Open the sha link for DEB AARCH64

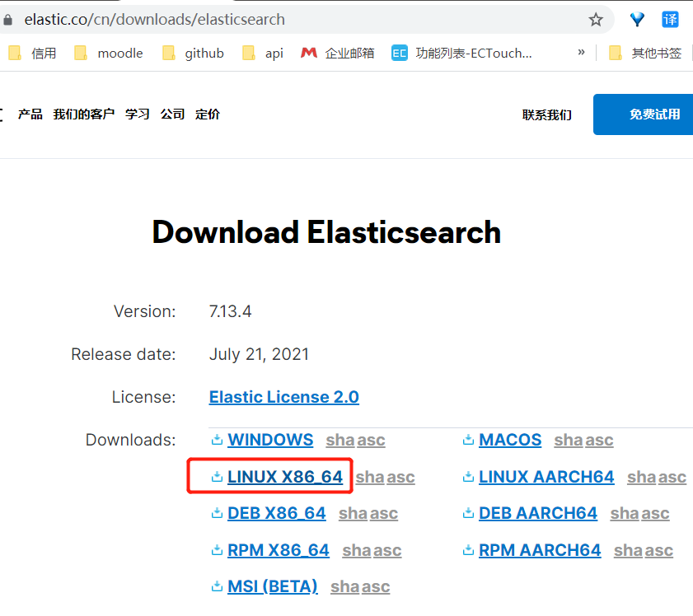[625, 514]
